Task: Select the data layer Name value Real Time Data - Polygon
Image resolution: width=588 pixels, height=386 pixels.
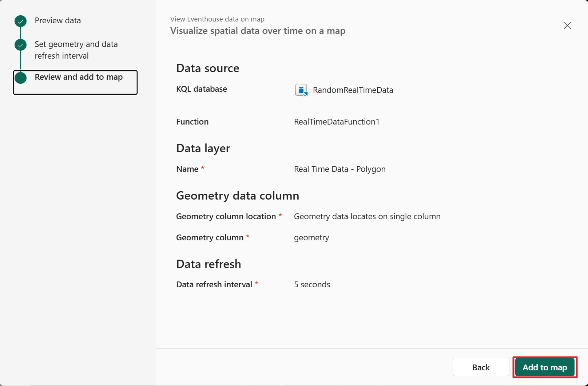Action: tap(339, 169)
